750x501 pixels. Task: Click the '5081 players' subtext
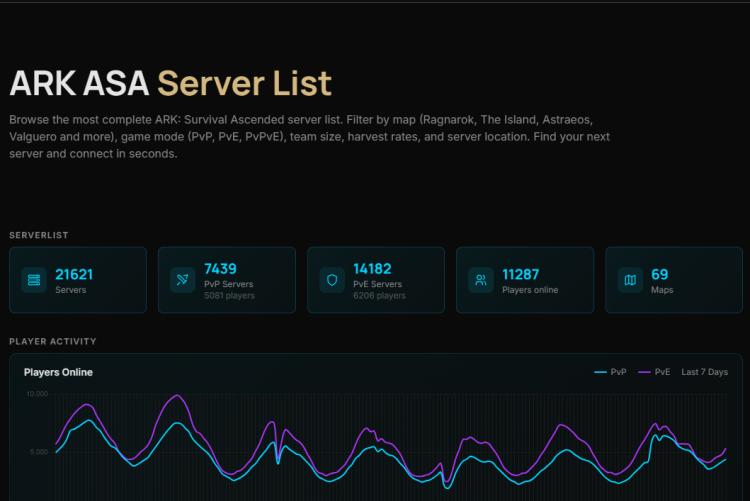229,296
